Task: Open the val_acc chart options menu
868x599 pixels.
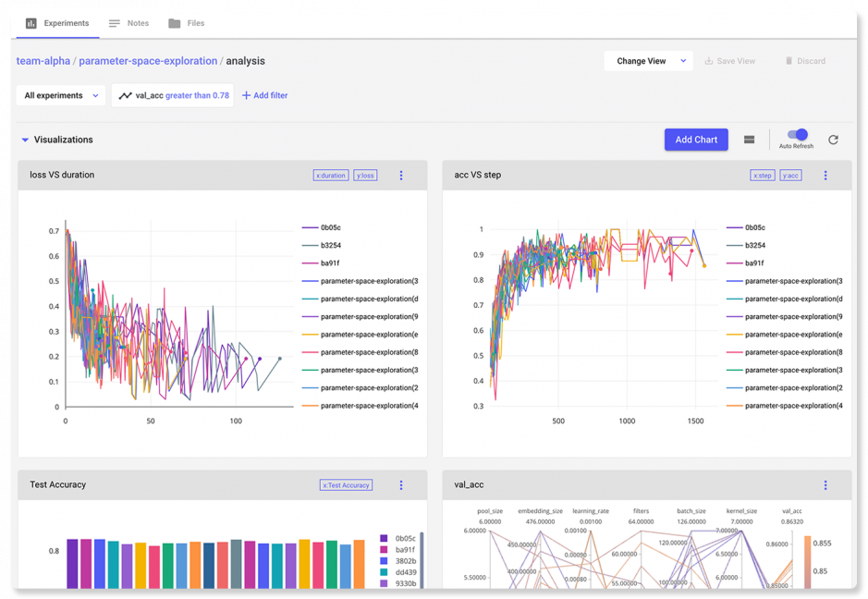Action: click(x=825, y=485)
